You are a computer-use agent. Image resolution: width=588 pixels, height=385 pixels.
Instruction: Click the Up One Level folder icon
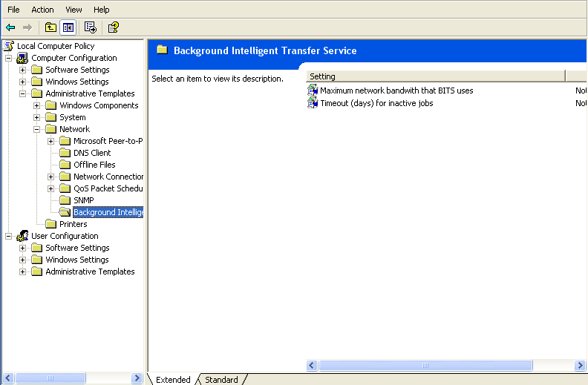click(50, 27)
